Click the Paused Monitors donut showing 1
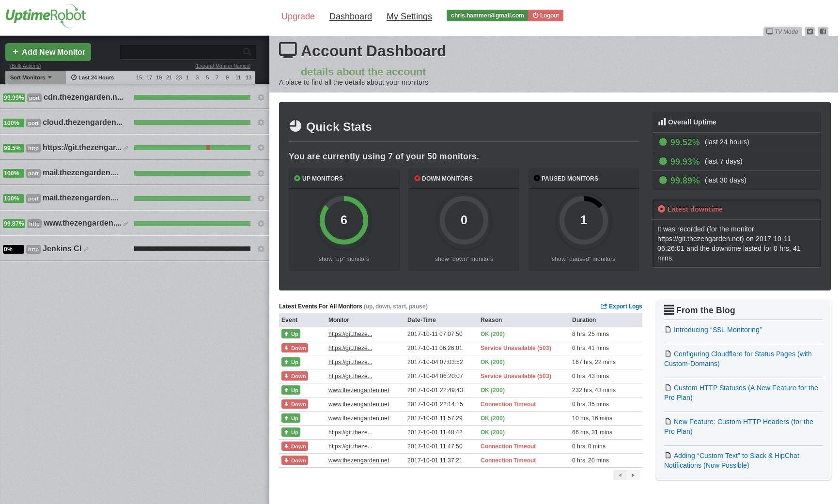 584,220
